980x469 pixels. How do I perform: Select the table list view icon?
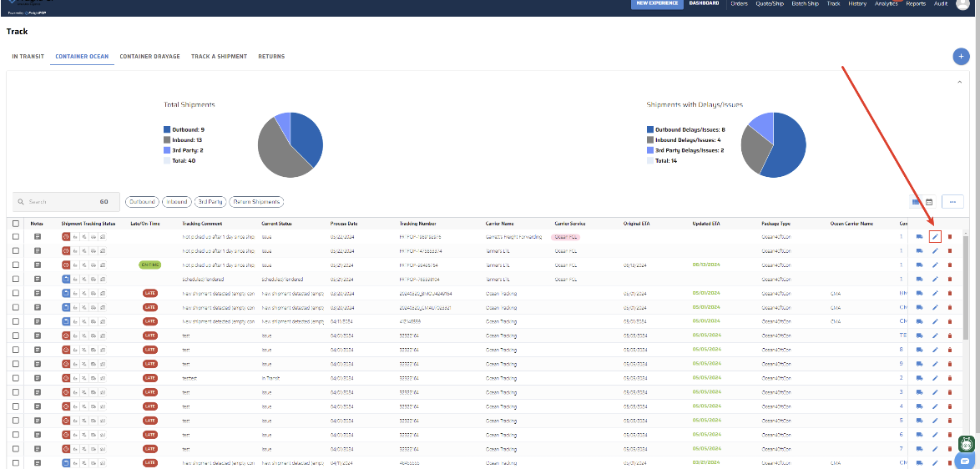[x=917, y=202]
